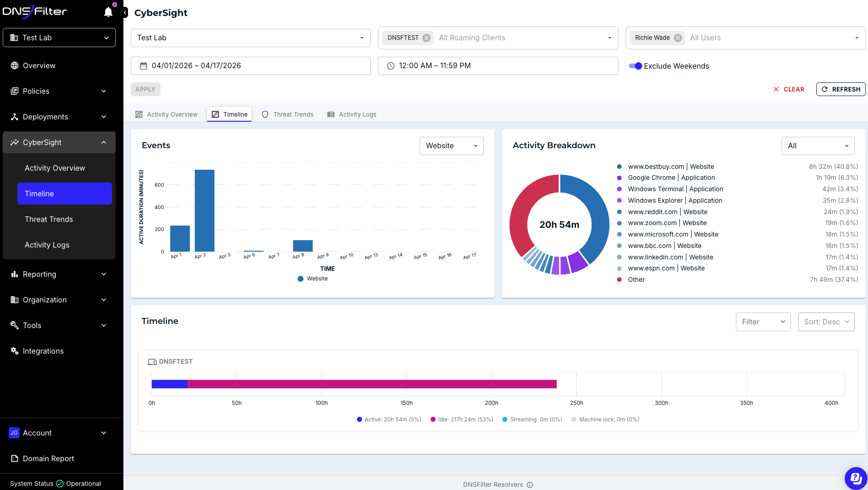This screenshot has height=490, width=868.
Task: Click the clock icon in time range
Action: 391,66
